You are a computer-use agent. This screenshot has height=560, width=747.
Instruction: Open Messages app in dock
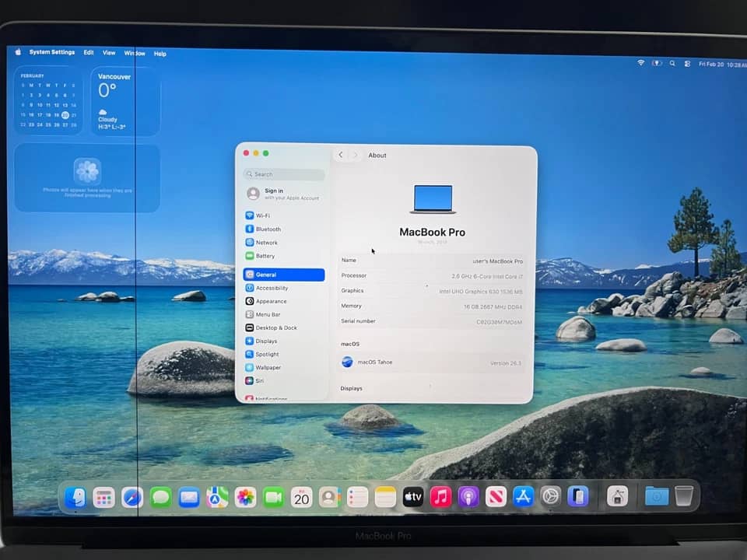tap(161, 498)
